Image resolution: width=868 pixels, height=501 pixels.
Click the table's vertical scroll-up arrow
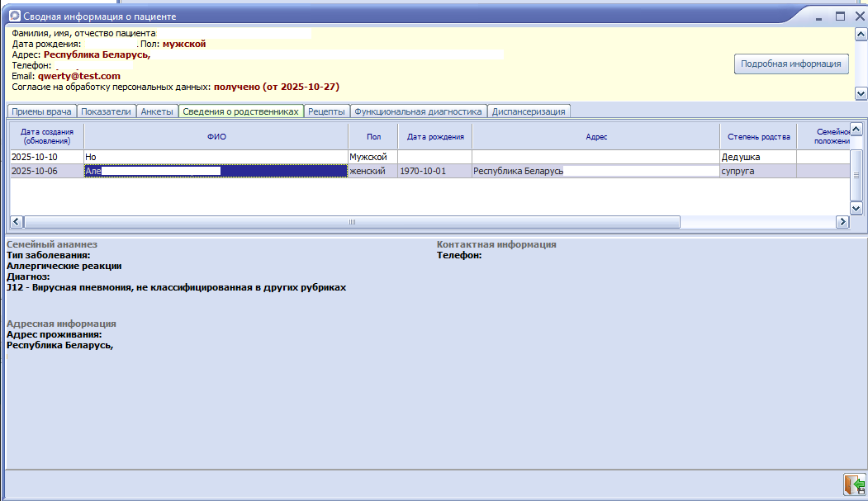[x=856, y=129]
